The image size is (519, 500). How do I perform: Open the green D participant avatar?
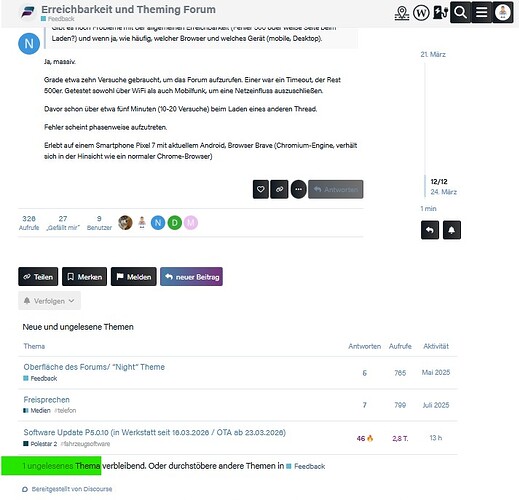point(175,223)
